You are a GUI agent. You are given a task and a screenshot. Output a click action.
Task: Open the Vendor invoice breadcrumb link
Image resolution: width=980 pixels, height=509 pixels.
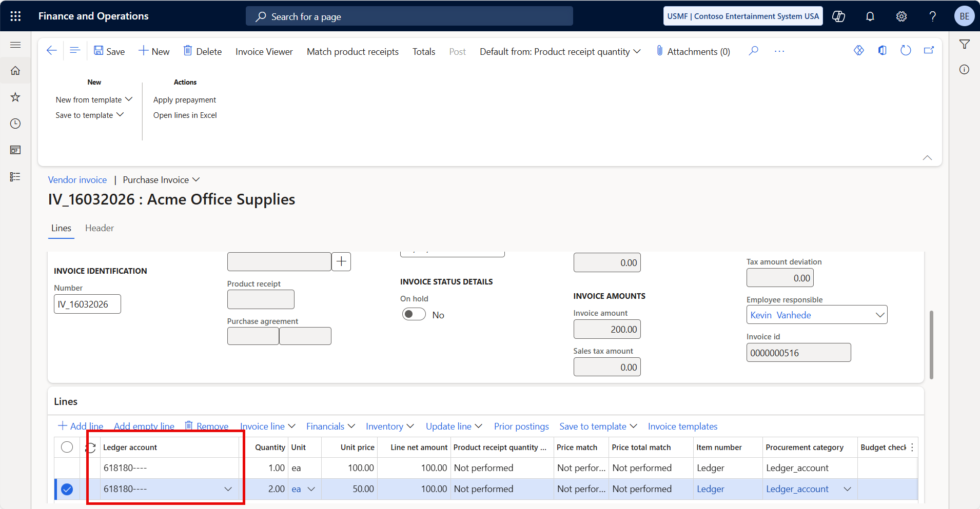point(77,180)
